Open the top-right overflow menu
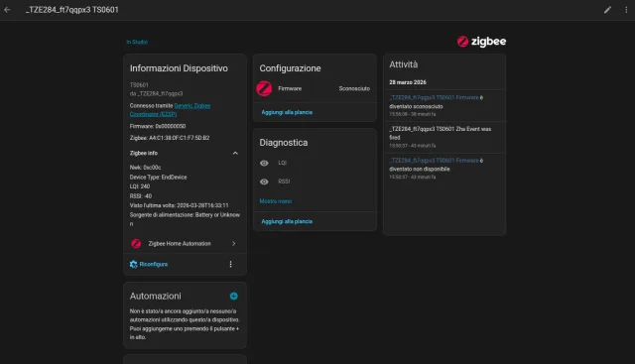The width and height of the screenshot is (635, 364). 626,10
